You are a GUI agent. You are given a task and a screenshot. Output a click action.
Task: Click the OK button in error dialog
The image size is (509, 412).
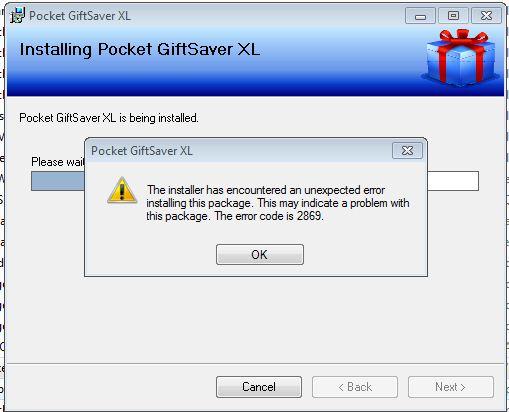coord(260,254)
